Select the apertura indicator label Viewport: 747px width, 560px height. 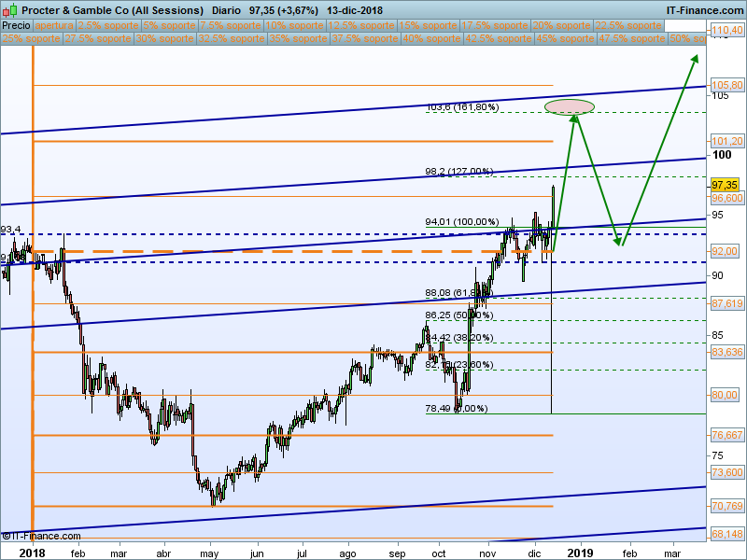pyautogui.click(x=54, y=26)
